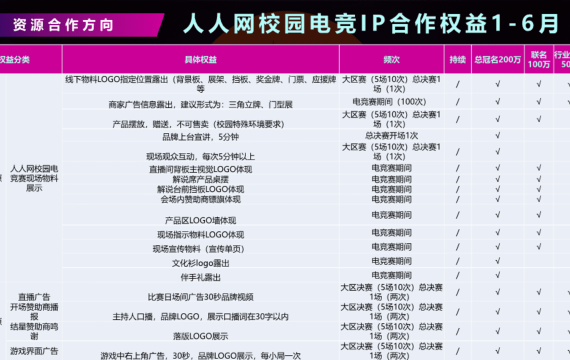The width and height of the screenshot is (570, 360).
Task: Select the 解说席产品桌摆 cell
Action: click(x=201, y=179)
